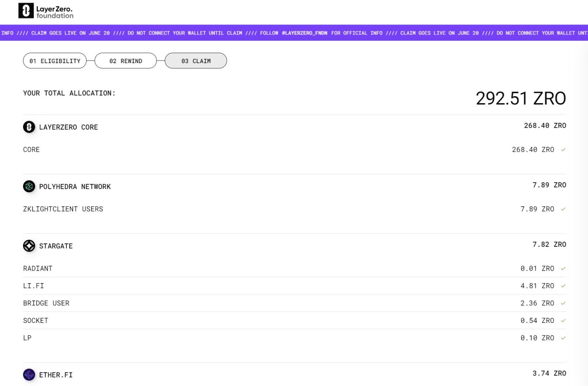
Task: Click the Stargate icon
Action: coord(29,246)
